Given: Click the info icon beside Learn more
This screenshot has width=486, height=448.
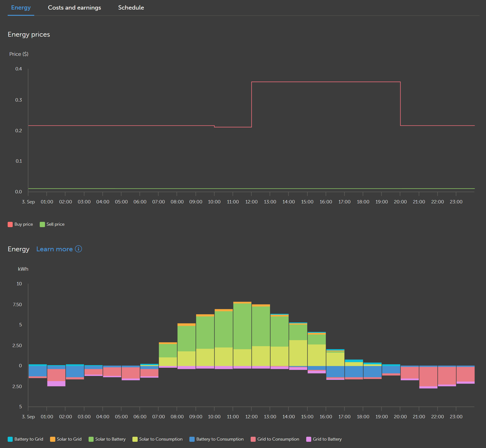Looking at the screenshot, I should click(x=78, y=249).
